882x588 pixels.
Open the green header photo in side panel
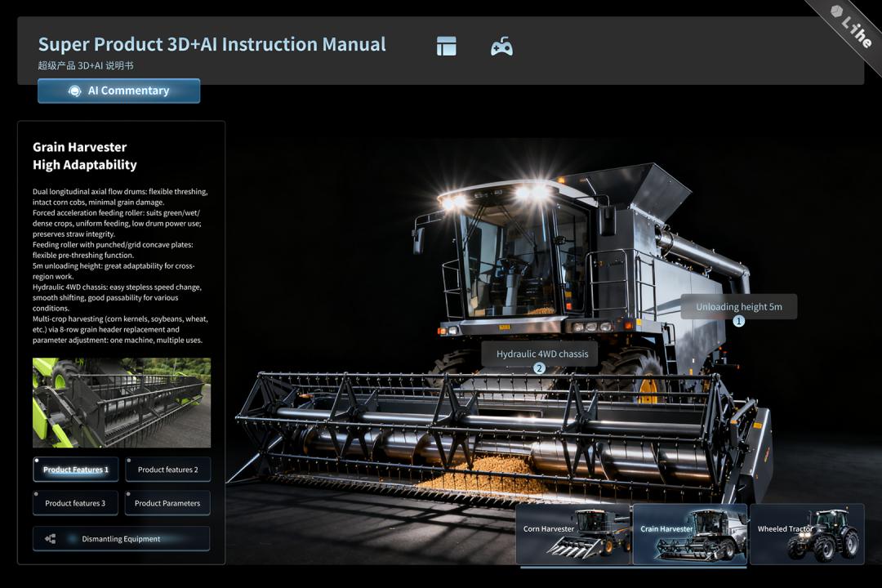tap(122, 403)
